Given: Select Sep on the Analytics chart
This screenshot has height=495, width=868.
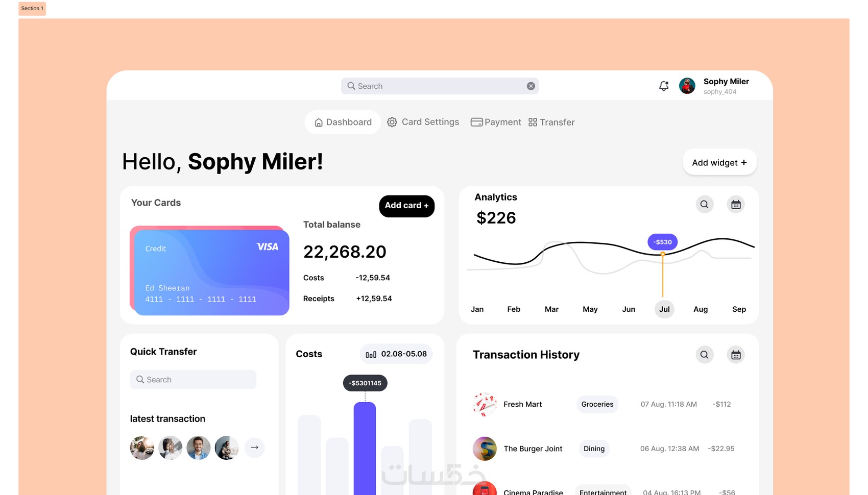Looking at the screenshot, I should point(739,309).
